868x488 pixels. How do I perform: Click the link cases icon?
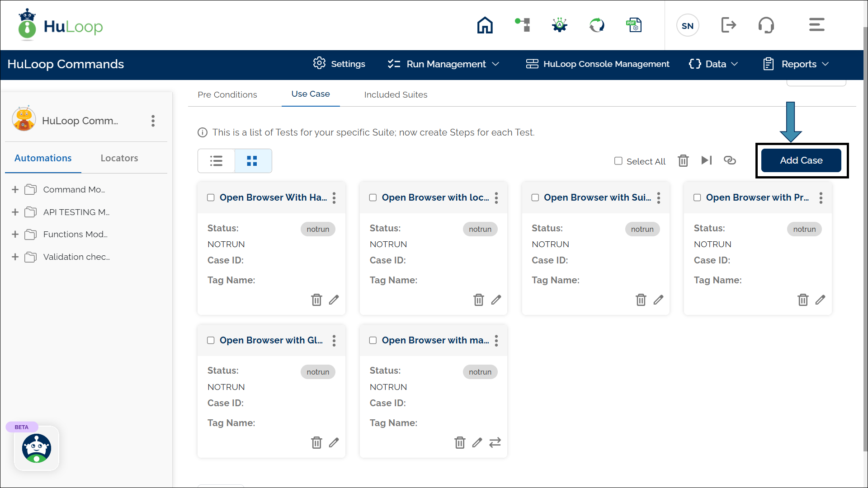(x=730, y=160)
